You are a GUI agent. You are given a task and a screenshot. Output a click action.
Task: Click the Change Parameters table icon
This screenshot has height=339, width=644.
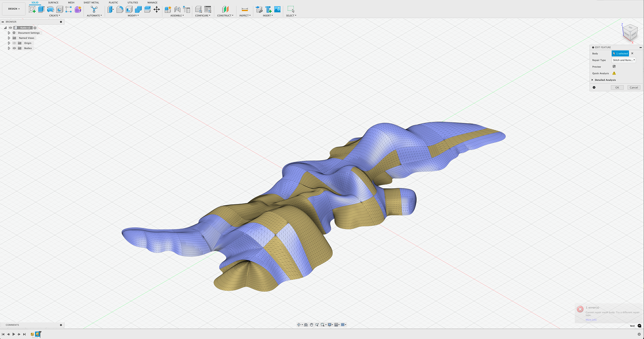click(208, 9)
